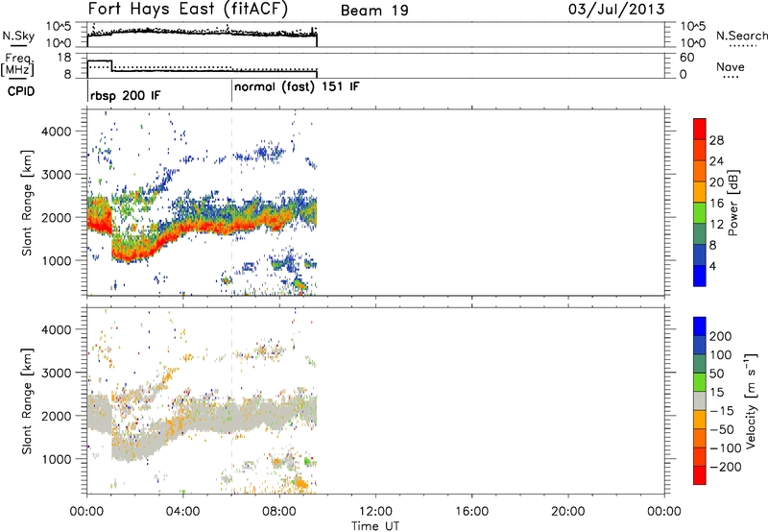Click the 'CPID' row label

point(21,91)
